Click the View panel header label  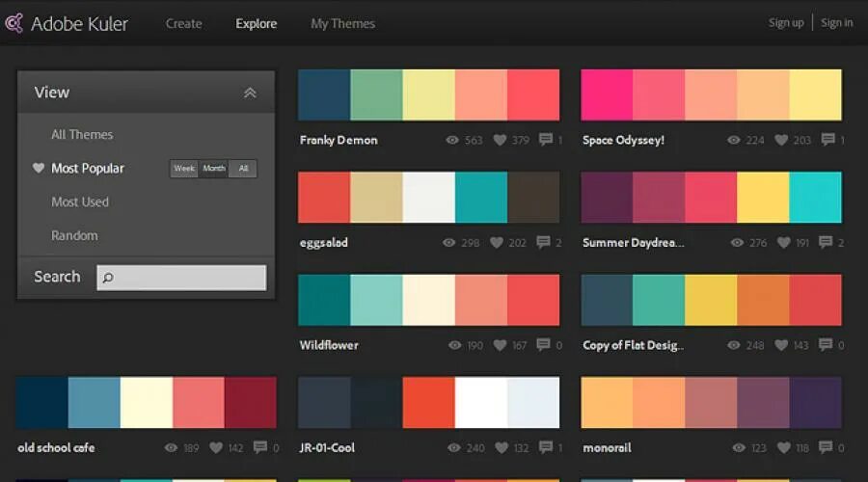pyautogui.click(x=52, y=93)
